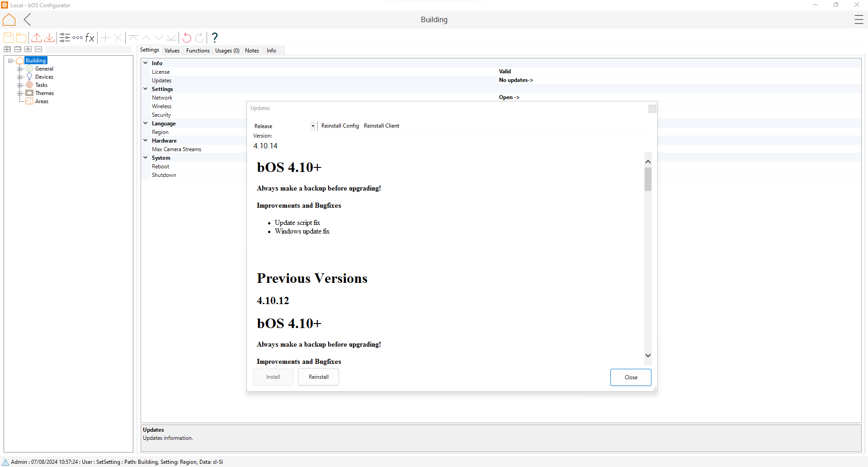This screenshot has height=467, width=868.
Task: Click the red upload arrow icon
Action: point(37,38)
